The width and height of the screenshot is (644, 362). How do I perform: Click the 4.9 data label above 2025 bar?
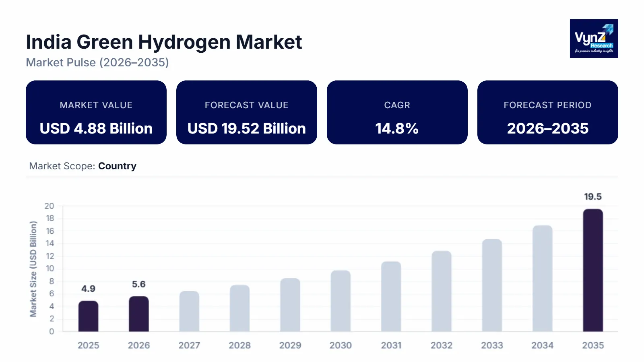coord(89,289)
